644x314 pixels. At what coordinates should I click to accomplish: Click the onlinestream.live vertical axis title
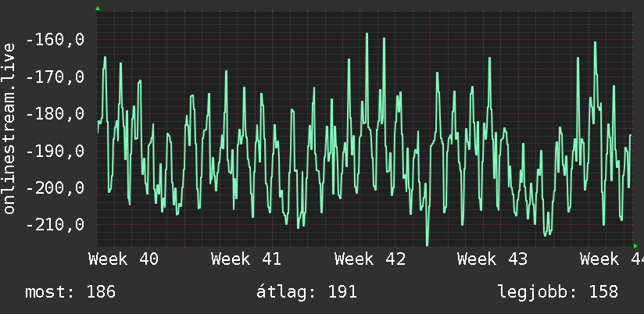9,128
